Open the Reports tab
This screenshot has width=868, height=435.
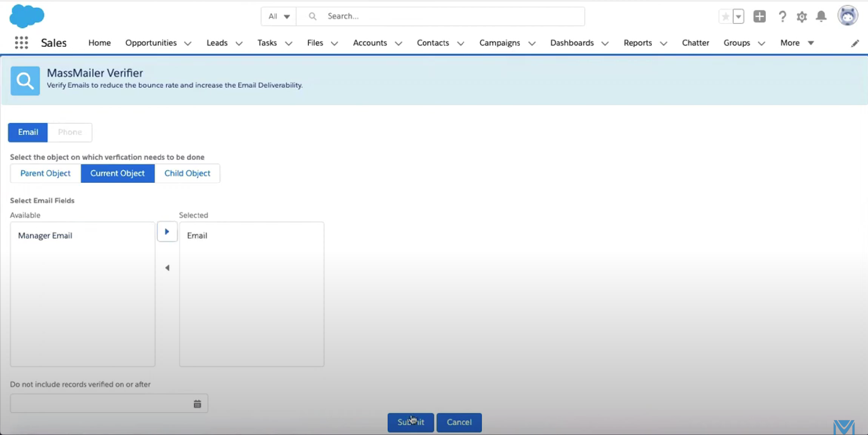(638, 43)
